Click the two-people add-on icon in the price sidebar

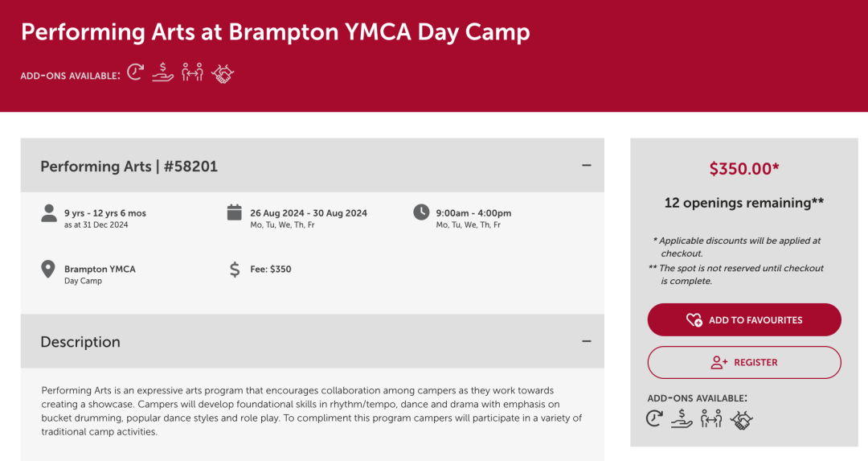pyautogui.click(x=711, y=418)
